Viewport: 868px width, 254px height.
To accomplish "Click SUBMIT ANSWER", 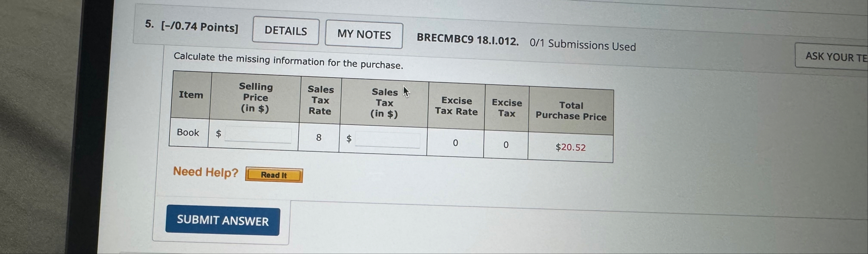I will 223,221.
